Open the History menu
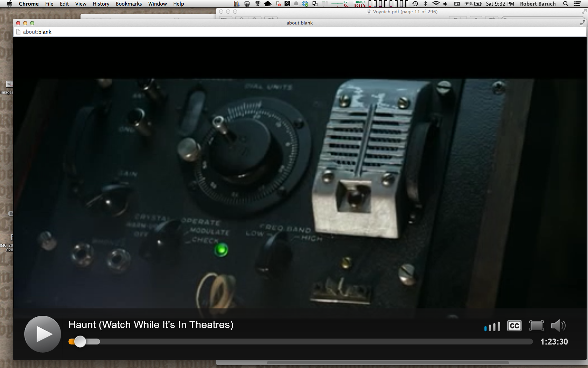 coord(101,4)
